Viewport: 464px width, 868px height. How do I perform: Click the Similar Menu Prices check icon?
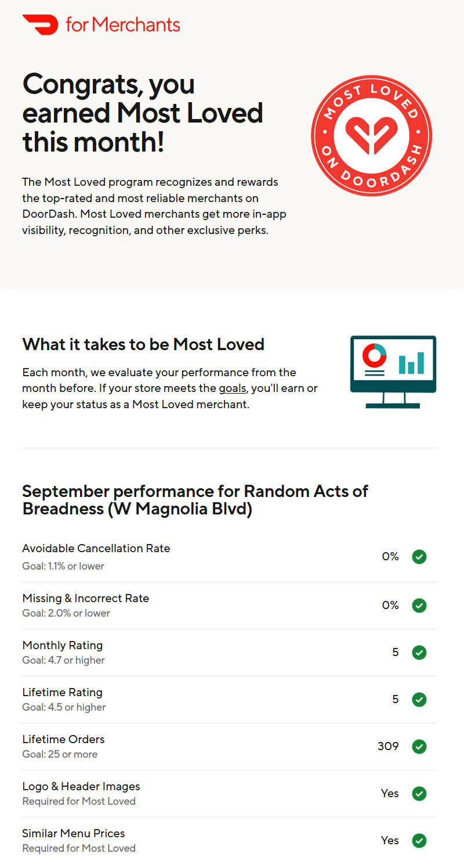pos(419,841)
